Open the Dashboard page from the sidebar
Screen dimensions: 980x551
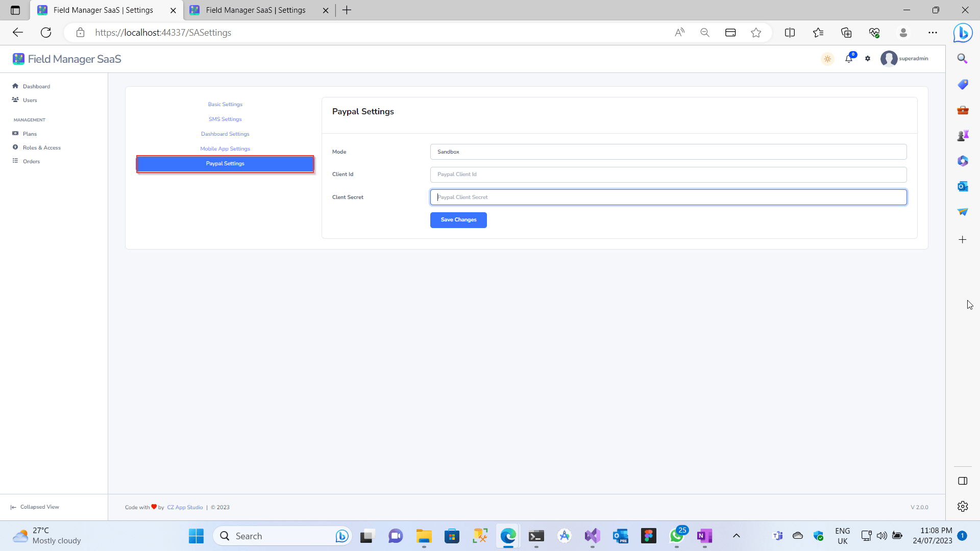coord(36,86)
